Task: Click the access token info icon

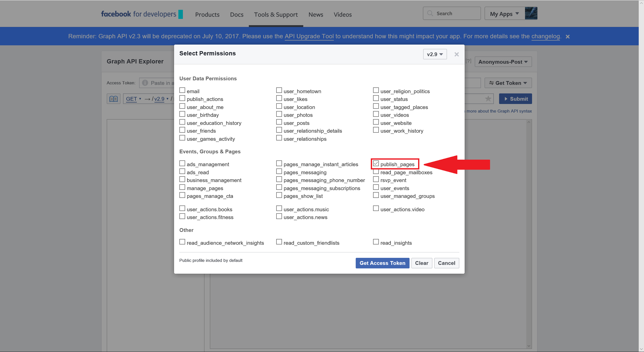Action: pyautogui.click(x=145, y=83)
